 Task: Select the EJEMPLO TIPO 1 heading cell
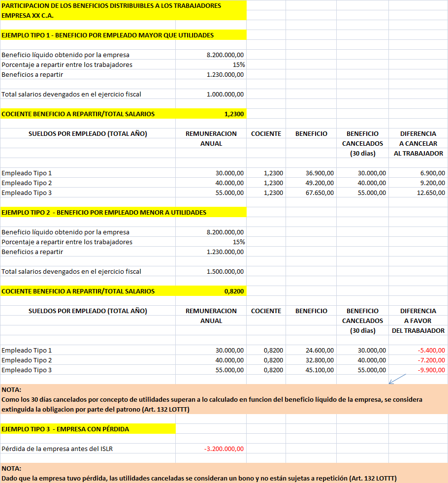pos(123,35)
